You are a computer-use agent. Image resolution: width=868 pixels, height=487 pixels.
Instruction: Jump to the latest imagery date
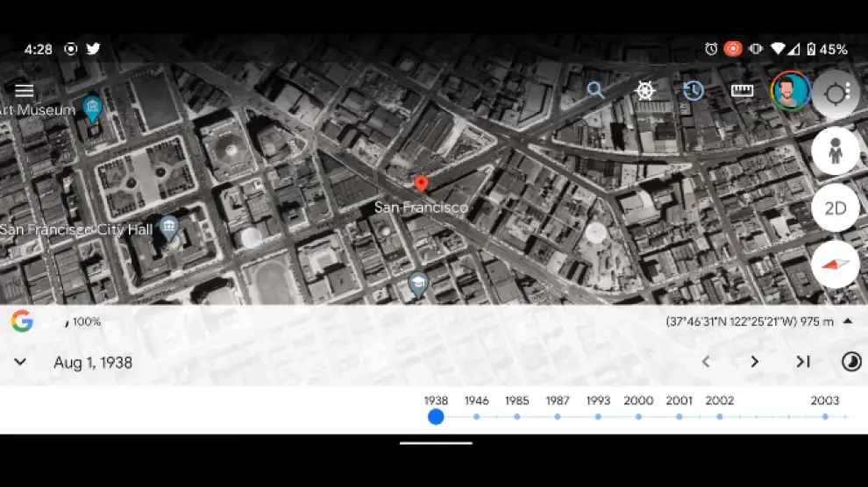pyautogui.click(x=802, y=362)
